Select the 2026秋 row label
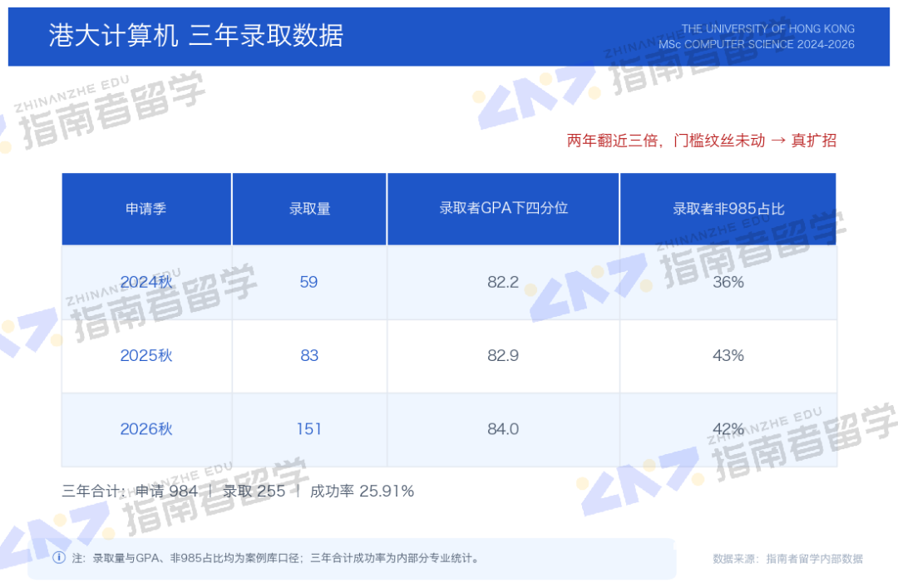The height and width of the screenshot is (588, 898). pyautogui.click(x=146, y=428)
